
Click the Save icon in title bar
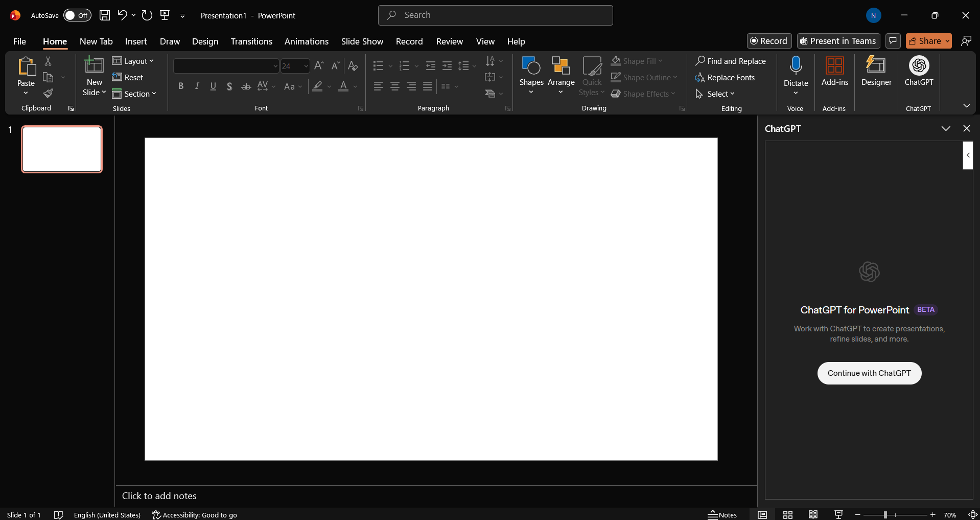pos(105,15)
